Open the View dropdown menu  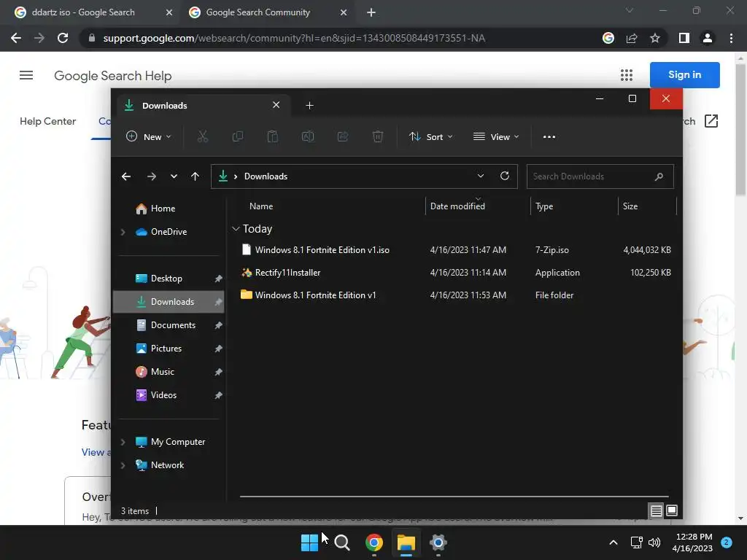tap(496, 136)
